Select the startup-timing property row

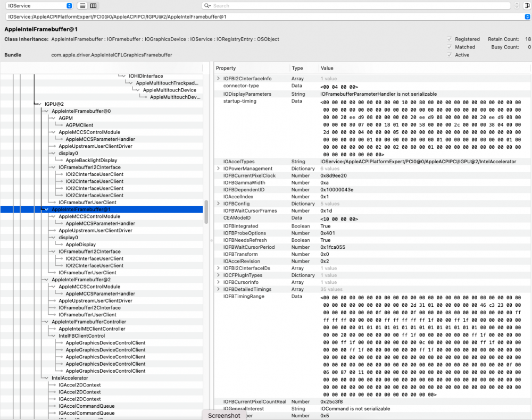coord(372,128)
